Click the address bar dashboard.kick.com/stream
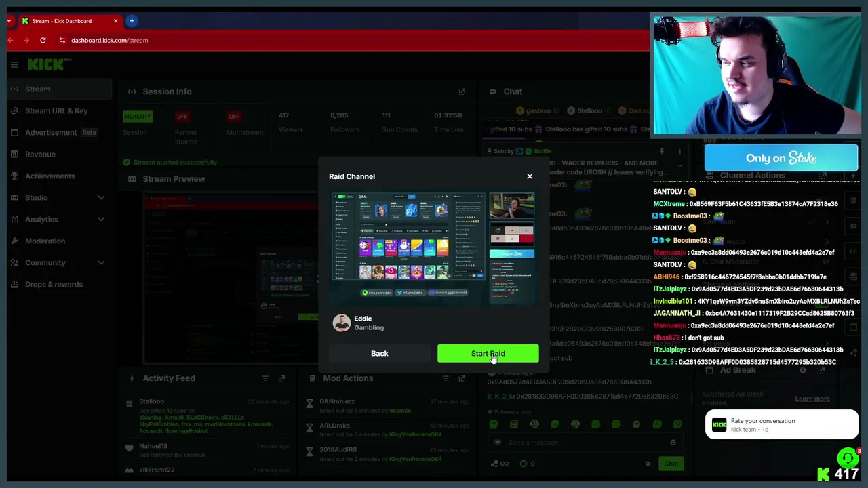The height and width of the screenshot is (488, 868). pos(109,40)
